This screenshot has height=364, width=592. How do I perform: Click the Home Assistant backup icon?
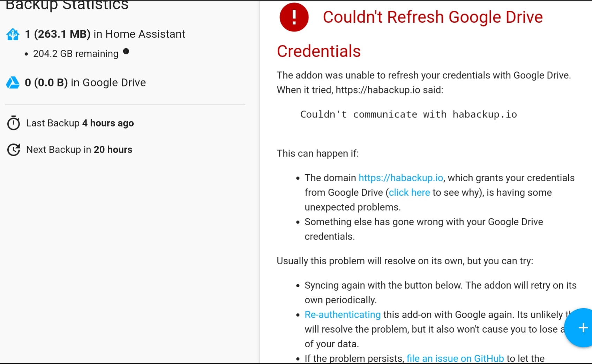click(13, 35)
